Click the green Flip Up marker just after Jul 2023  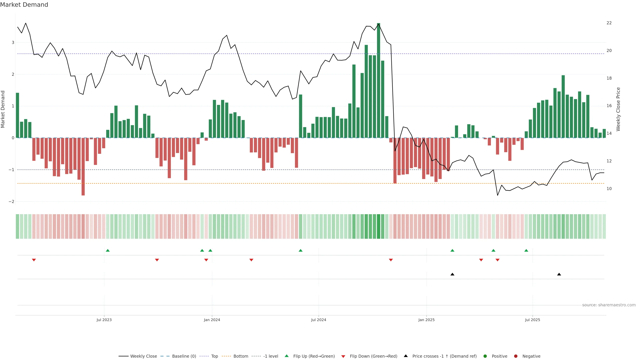point(108,250)
